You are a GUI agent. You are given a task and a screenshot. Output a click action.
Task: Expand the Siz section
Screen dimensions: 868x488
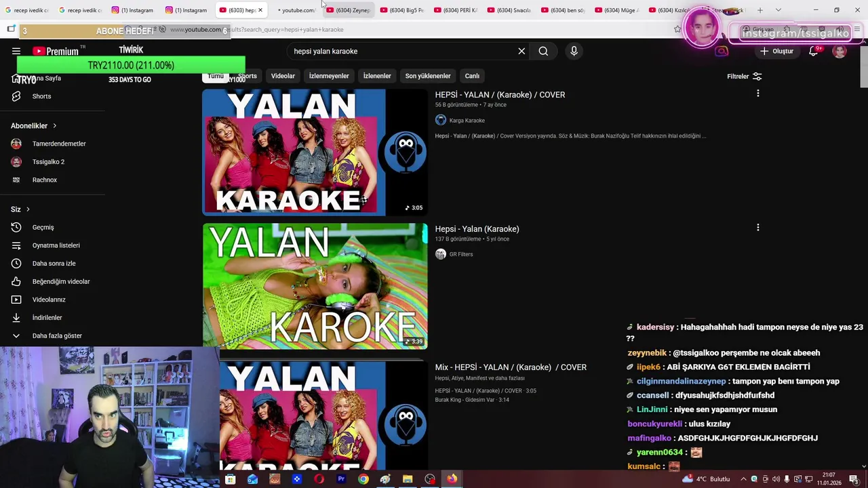[20, 209]
